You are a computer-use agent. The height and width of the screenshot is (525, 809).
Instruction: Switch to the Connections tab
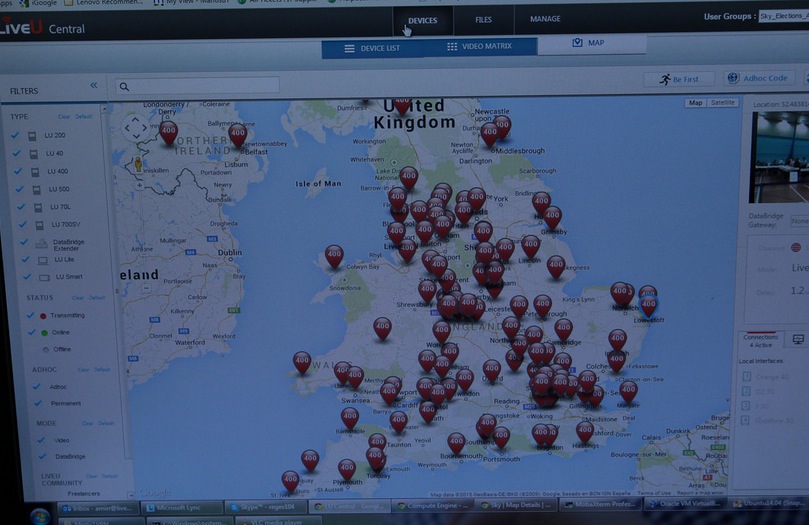coord(761,340)
